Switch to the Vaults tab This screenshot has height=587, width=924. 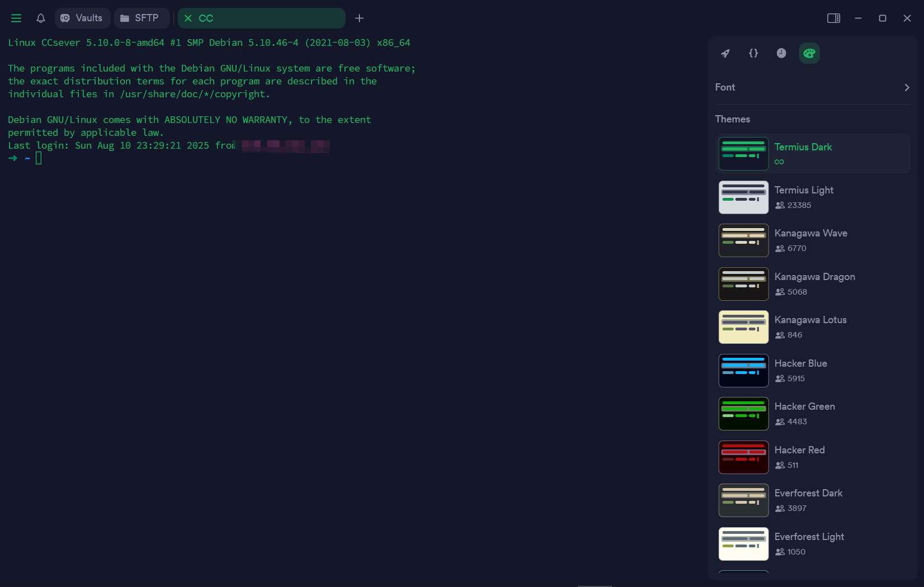point(82,18)
